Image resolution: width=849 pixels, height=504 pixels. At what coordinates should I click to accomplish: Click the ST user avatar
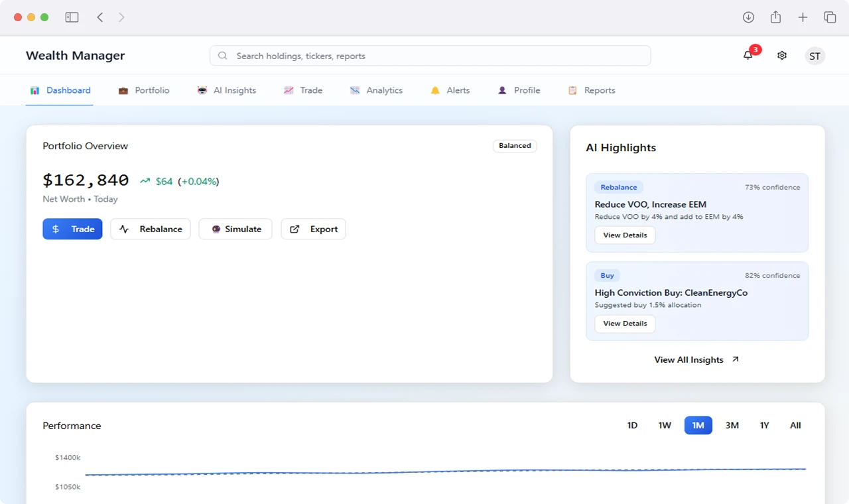point(815,56)
